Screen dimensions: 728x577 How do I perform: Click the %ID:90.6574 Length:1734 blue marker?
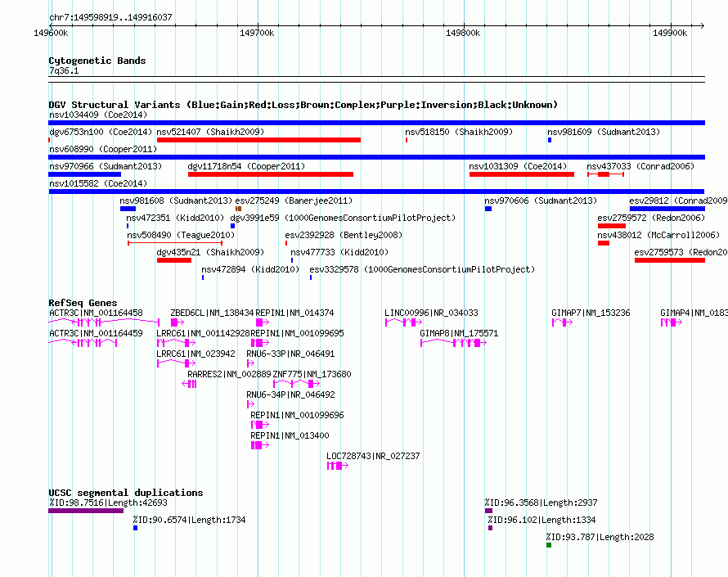(x=135, y=528)
